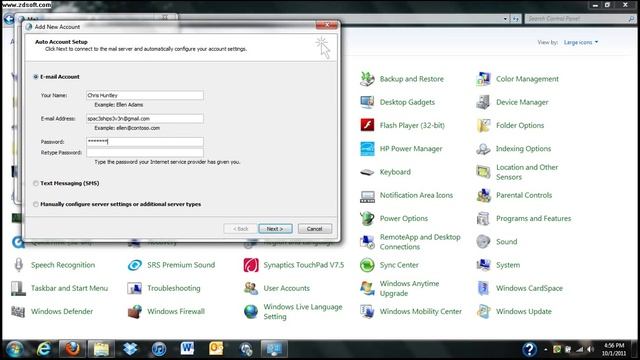640x360 pixels.
Task: Click the Password input field
Action: 145,142
